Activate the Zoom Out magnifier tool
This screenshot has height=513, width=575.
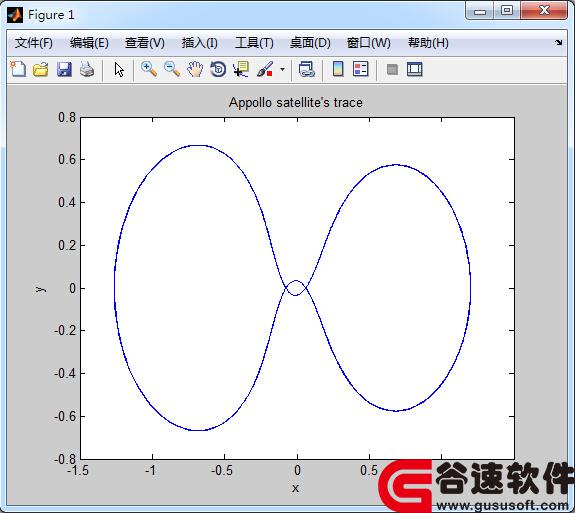(172, 69)
